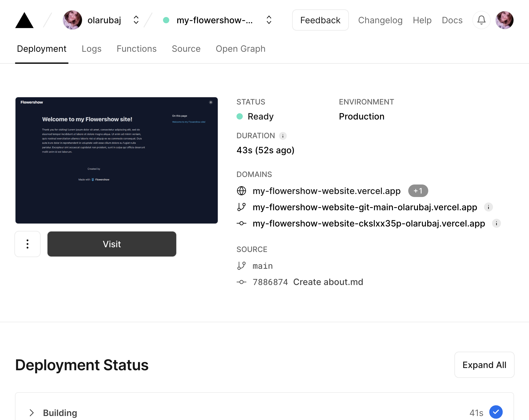Open the olarubaj scope switcher
The image size is (529, 420).
click(136, 20)
